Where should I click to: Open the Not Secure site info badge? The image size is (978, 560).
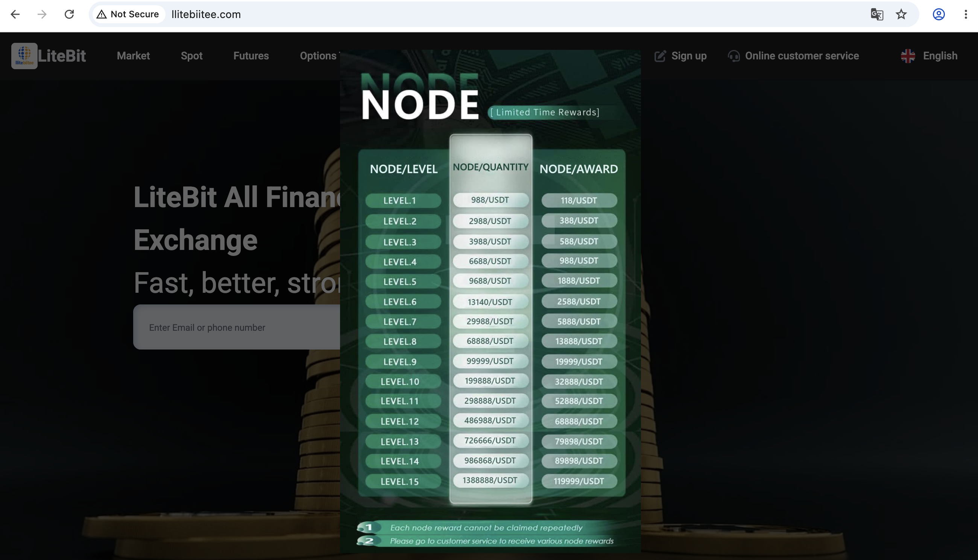128,14
